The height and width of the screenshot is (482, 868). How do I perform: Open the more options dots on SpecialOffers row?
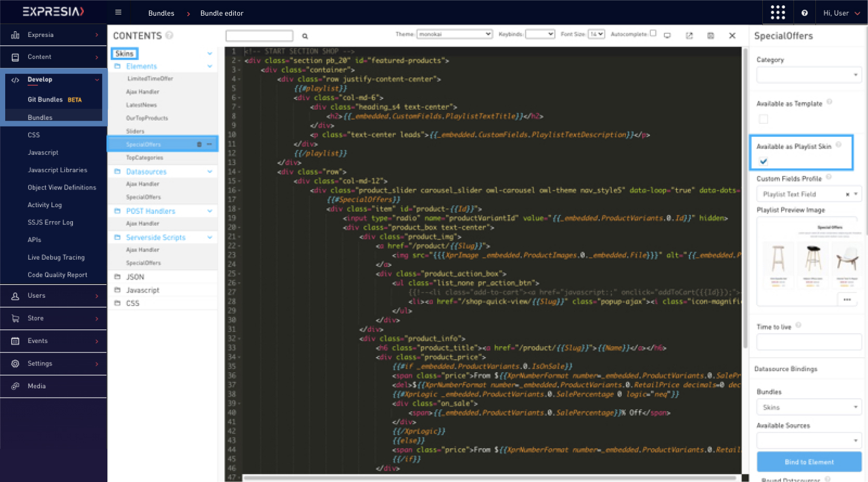click(209, 144)
